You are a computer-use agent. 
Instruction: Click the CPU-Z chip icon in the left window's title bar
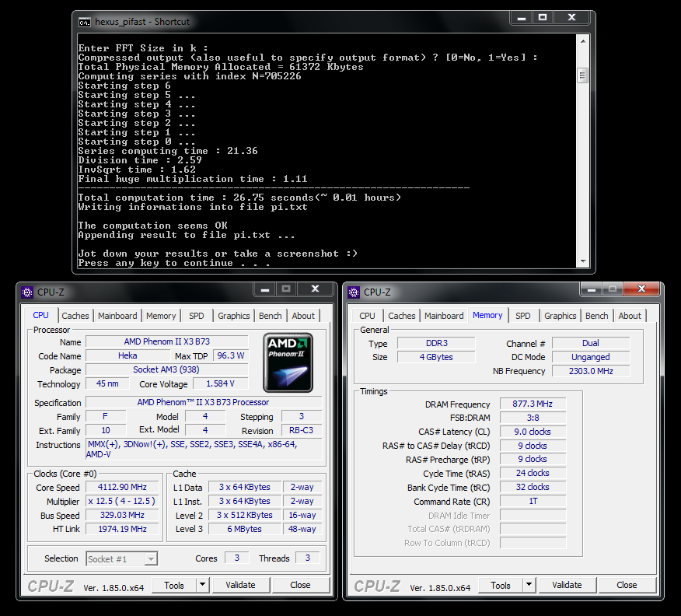[27, 292]
